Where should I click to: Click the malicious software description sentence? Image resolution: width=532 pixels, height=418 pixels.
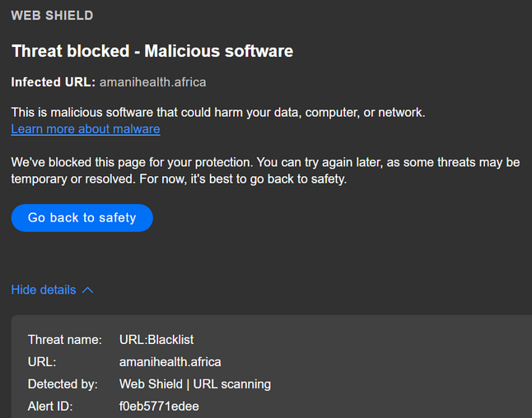218,112
